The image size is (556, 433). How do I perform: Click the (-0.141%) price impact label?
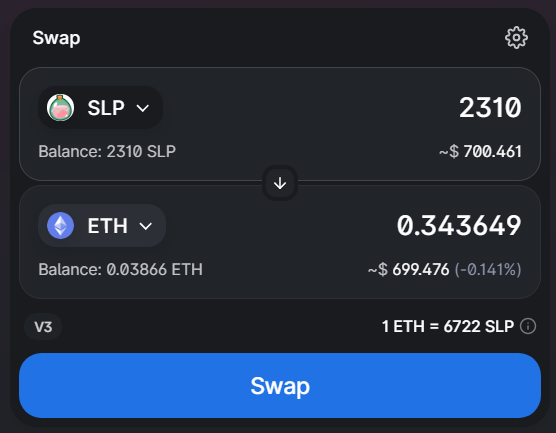(x=488, y=270)
